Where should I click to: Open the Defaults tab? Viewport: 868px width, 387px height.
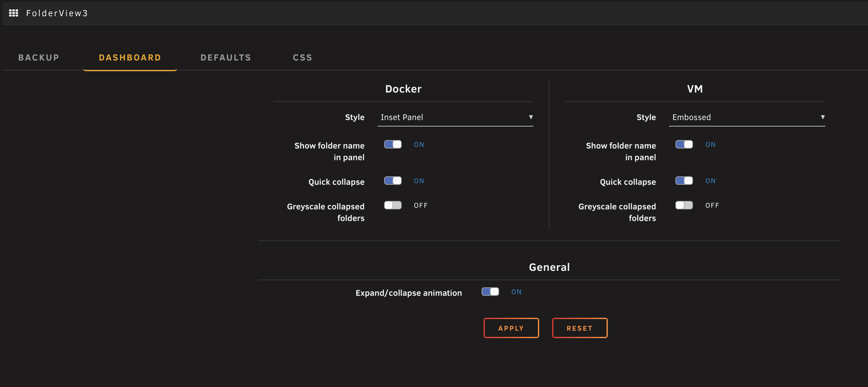coord(226,58)
